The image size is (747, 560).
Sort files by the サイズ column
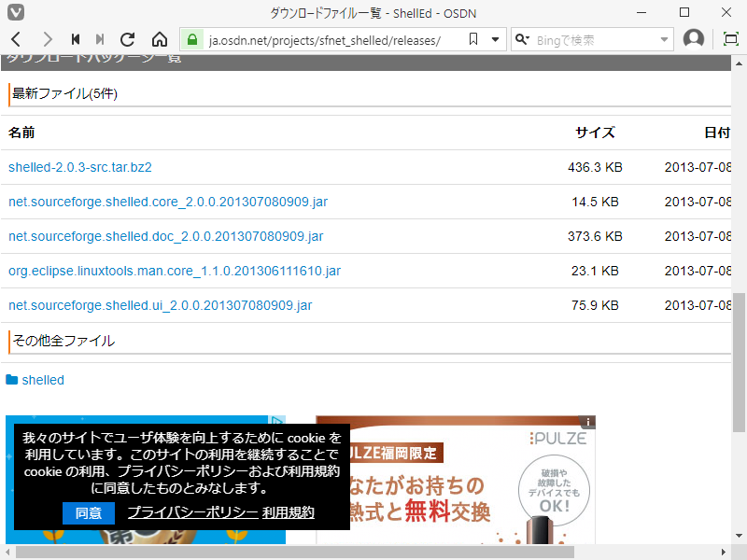(x=595, y=133)
